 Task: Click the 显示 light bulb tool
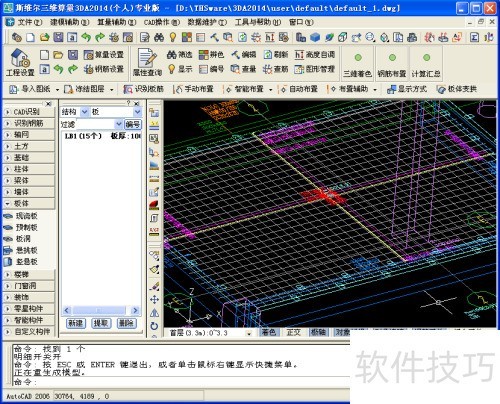pos(179,69)
